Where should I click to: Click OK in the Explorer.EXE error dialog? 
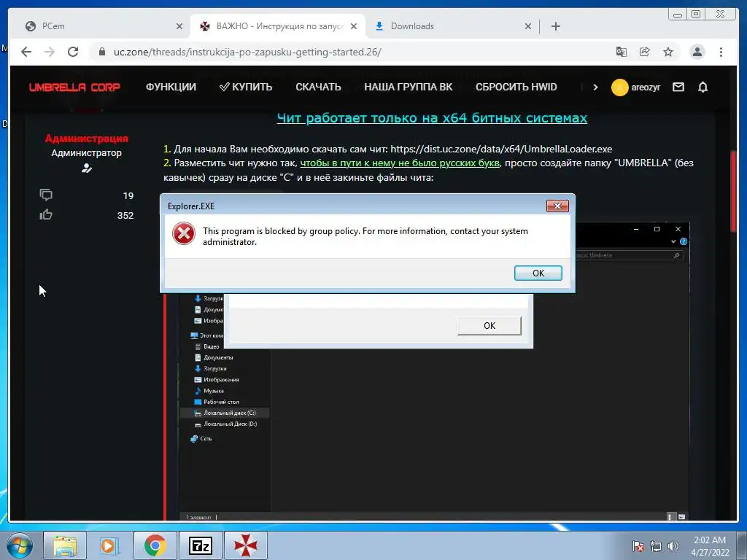(538, 273)
